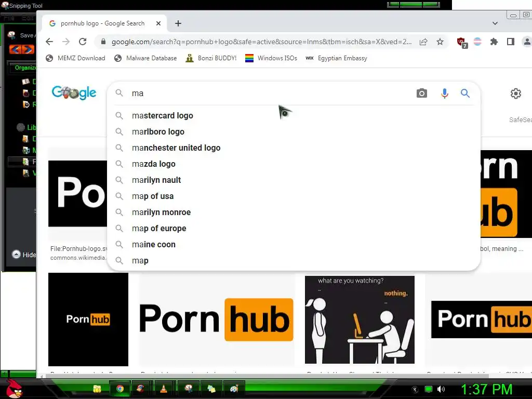Choose the 'map of usa' suggestion
Image resolution: width=532 pixels, height=399 pixels.
pyautogui.click(x=294, y=196)
